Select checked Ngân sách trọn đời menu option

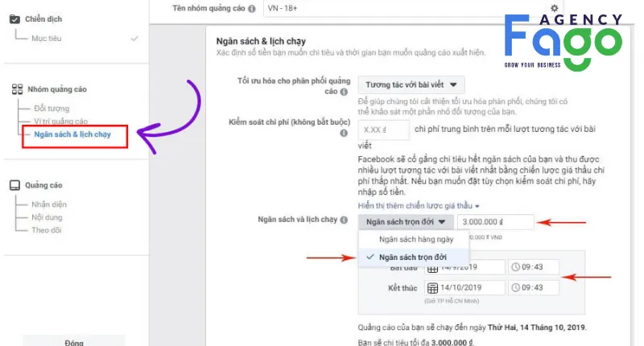pos(414,257)
